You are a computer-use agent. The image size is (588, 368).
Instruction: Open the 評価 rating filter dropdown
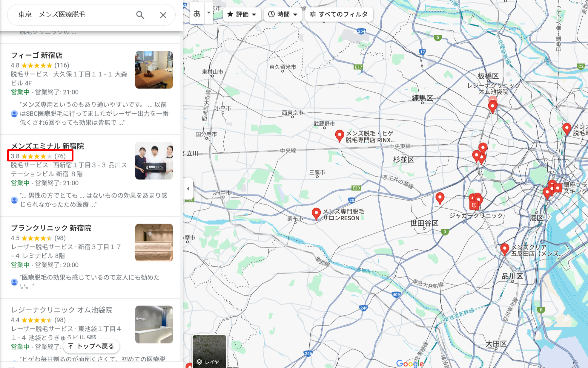(x=242, y=14)
